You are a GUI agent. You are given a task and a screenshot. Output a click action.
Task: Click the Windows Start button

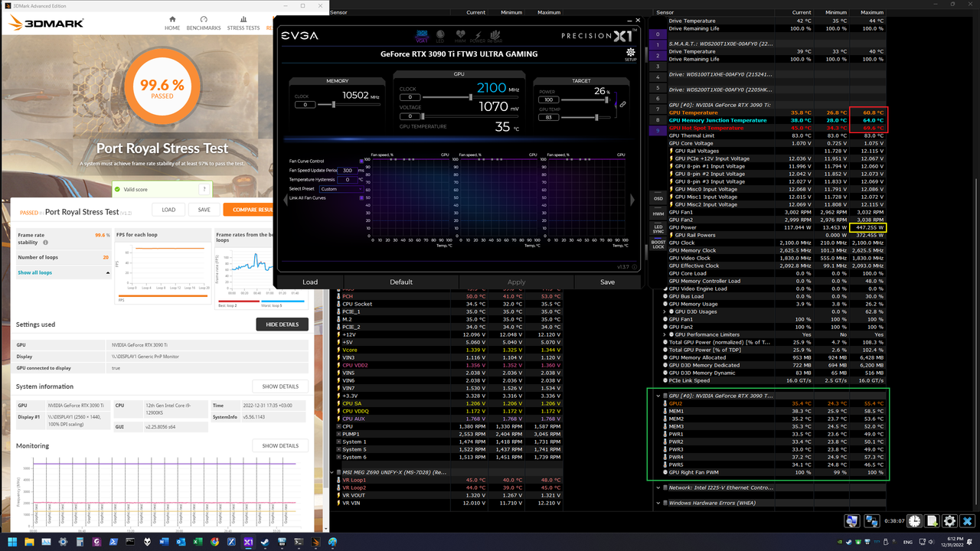point(11,542)
